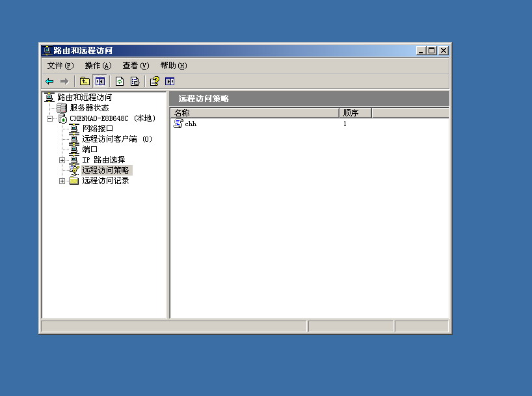The width and height of the screenshot is (532, 396).
Task: Select 网络接口 in the tree
Action: pyautogui.click(x=98, y=129)
